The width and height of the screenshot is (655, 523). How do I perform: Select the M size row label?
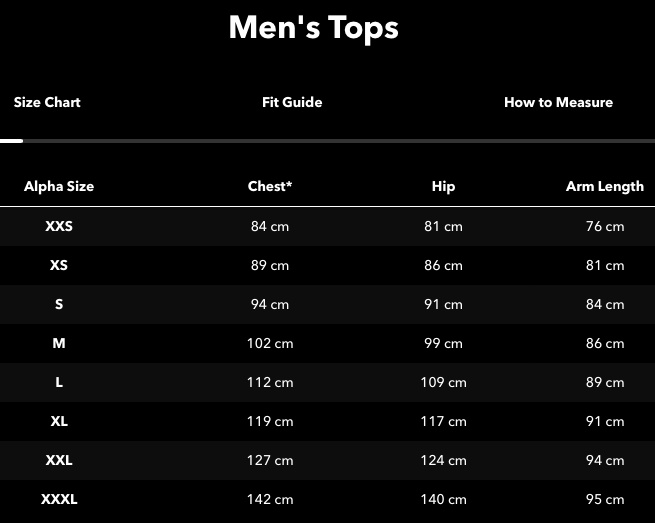coord(59,343)
